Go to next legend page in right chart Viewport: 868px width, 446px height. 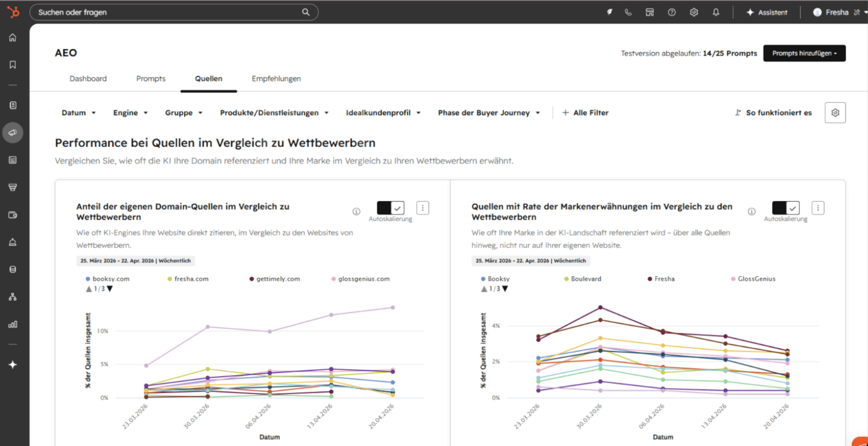pyautogui.click(x=505, y=289)
